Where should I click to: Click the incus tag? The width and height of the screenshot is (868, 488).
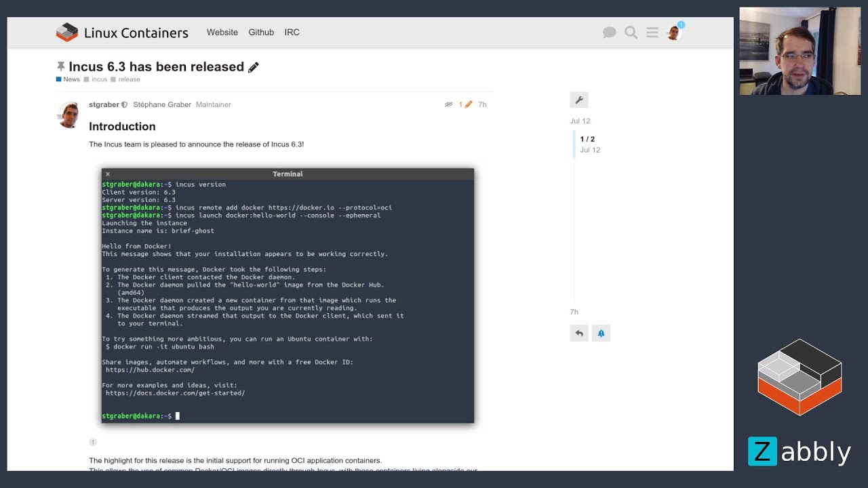coord(99,79)
